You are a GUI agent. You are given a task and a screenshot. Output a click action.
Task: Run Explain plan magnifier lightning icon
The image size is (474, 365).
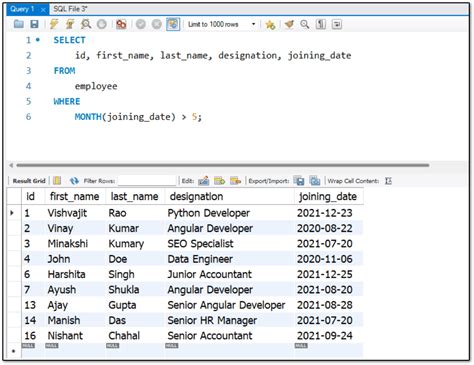[86, 24]
